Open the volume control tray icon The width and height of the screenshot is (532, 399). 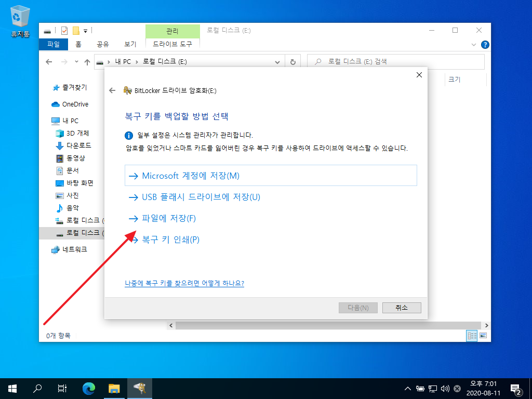tap(445, 389)
